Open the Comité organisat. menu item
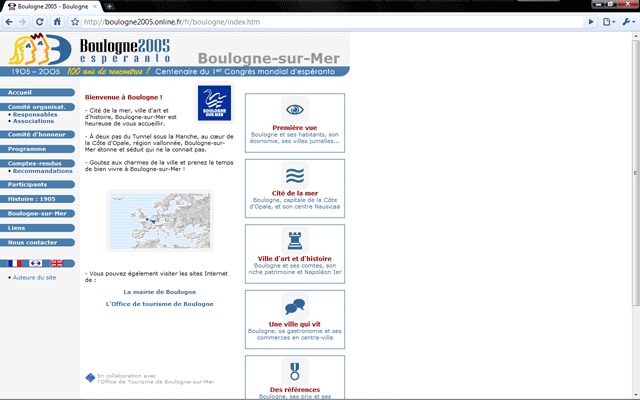The image size is (640, 400). tap(37, 107)
